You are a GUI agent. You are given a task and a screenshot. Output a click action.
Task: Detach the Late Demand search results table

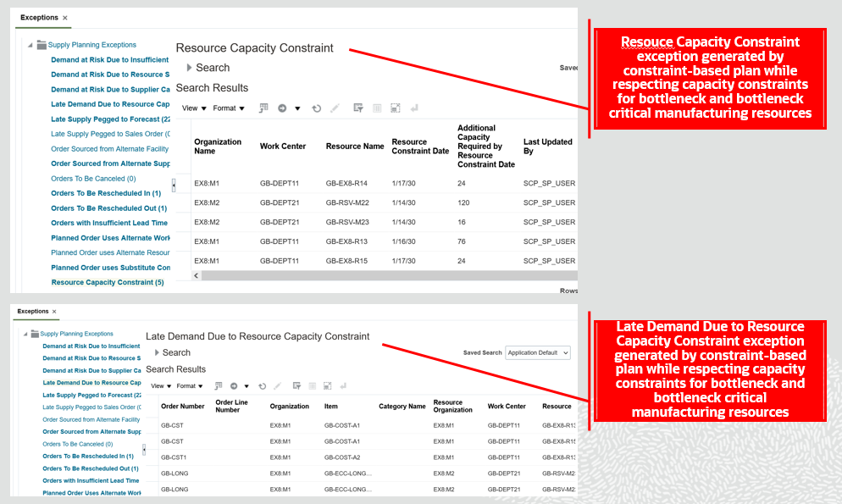[328, 386]
